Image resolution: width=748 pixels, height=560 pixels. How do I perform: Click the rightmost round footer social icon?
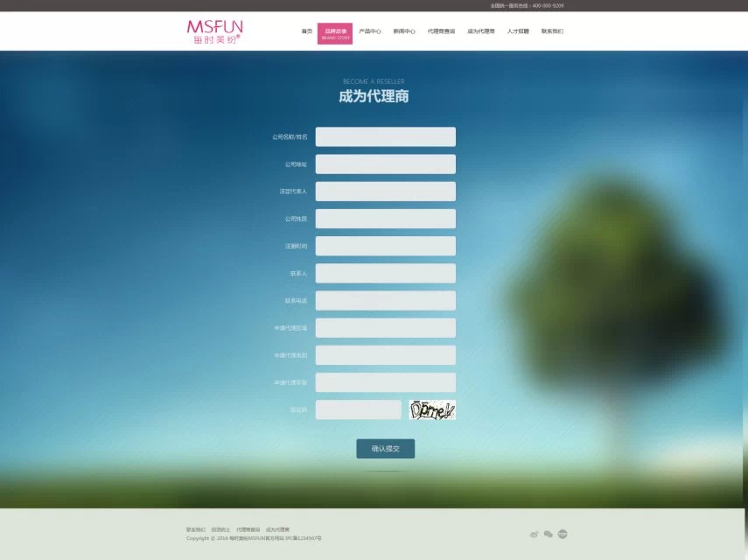[x=563, y=534]
